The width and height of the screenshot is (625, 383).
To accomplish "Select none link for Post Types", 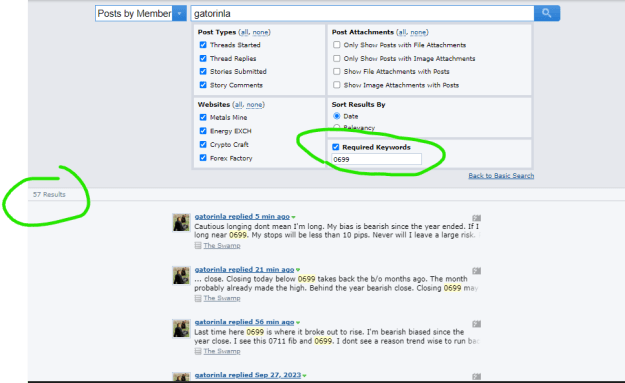I will [260, 32].
